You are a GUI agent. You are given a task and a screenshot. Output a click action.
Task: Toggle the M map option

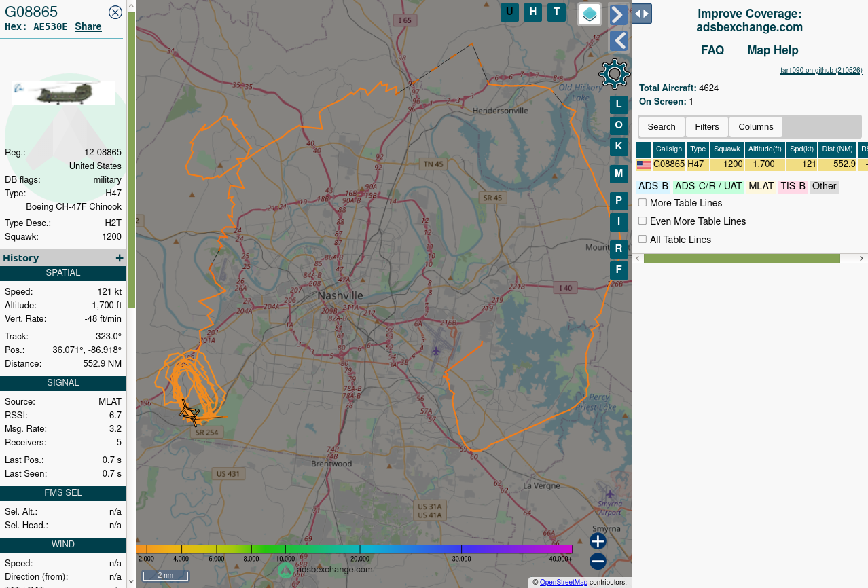(619, 173)
